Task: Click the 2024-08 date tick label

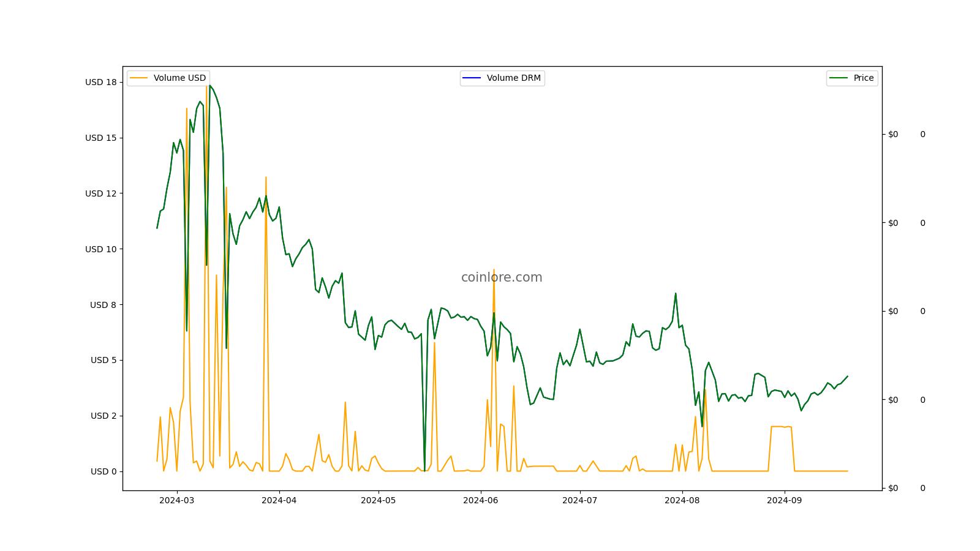Action: (x=682, y=500)
